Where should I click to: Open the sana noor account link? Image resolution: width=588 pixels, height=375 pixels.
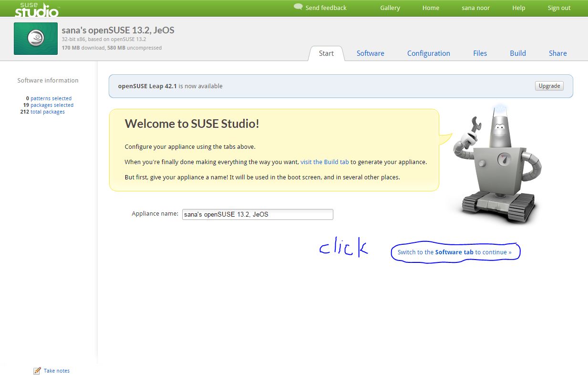[x=475, y=8]
